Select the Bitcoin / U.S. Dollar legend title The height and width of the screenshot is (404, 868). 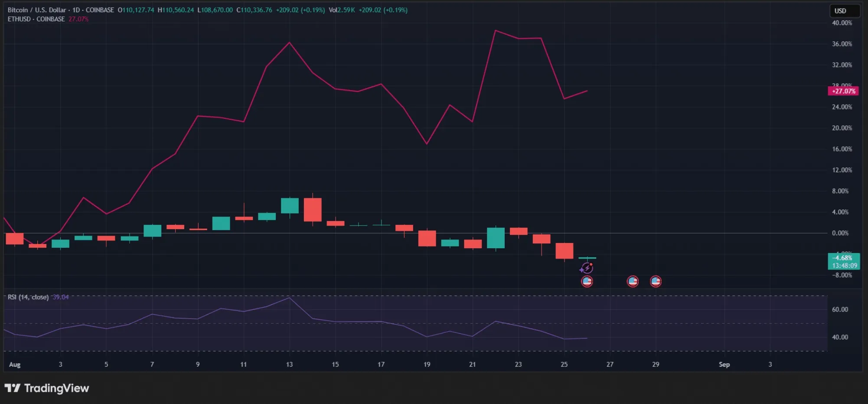37,10
